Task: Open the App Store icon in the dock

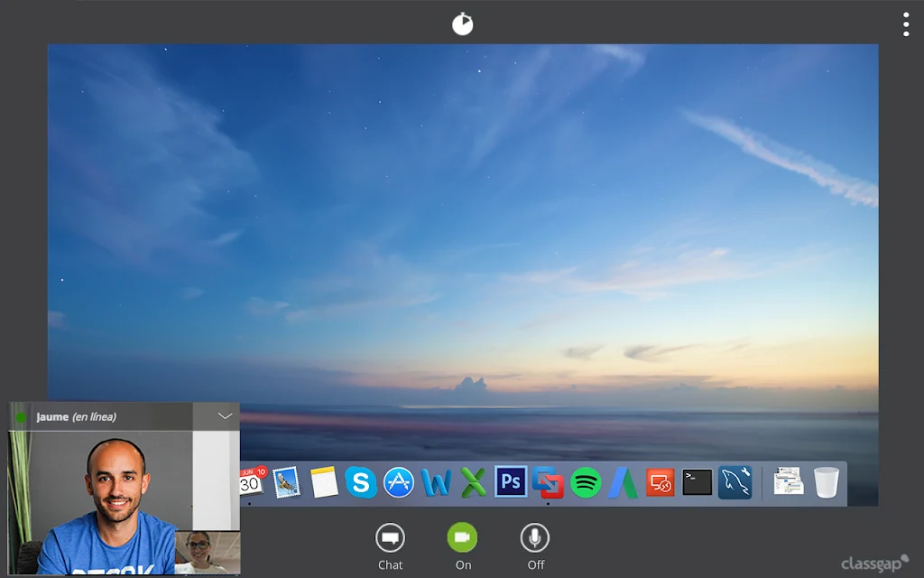Action: (398, 482)
